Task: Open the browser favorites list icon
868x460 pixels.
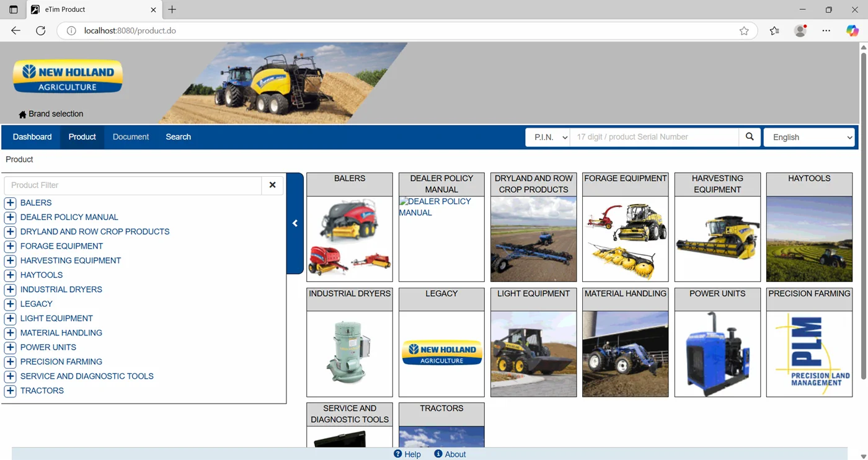Action: pyautogui.click(x=774, y=30)
